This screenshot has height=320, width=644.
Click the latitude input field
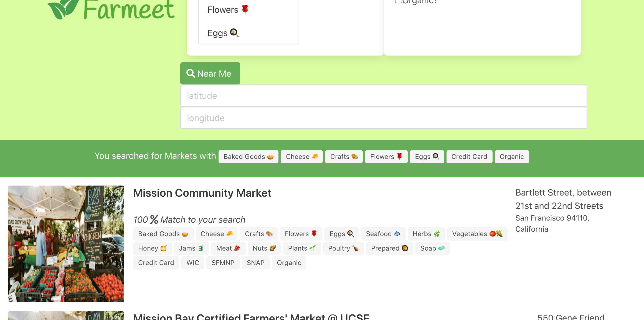[384, 96]
